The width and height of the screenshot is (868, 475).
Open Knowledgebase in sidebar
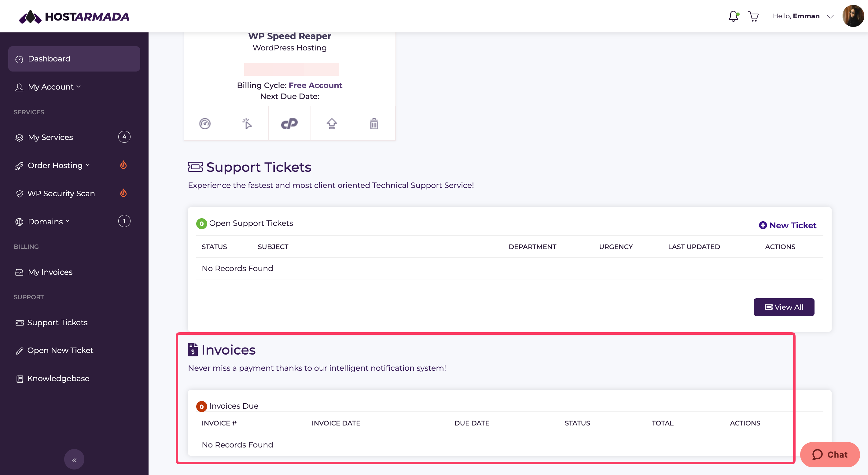point(58,378)
